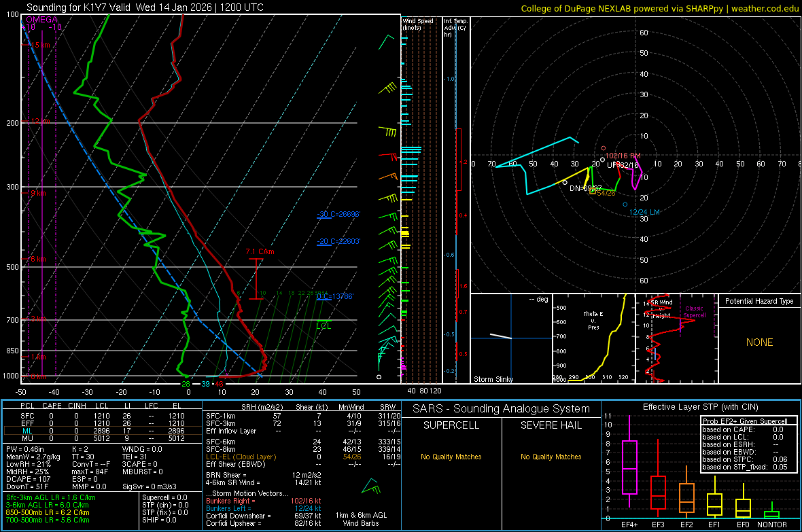The image size is (802, 532).
Task: Click the 102/16 RM hodograph label
Action: 623,156
